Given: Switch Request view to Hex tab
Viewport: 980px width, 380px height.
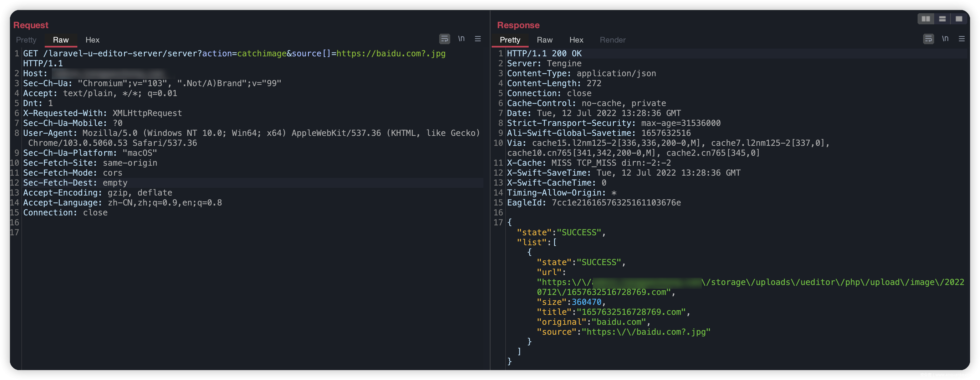Looking at the screenshot, I should click(x=93, y=40).
